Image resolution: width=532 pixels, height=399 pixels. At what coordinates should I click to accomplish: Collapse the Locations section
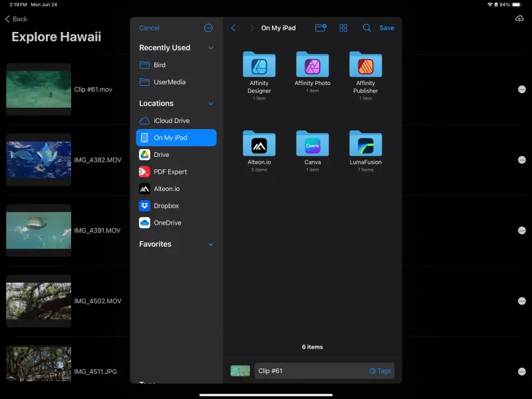[x=211, y=104]
